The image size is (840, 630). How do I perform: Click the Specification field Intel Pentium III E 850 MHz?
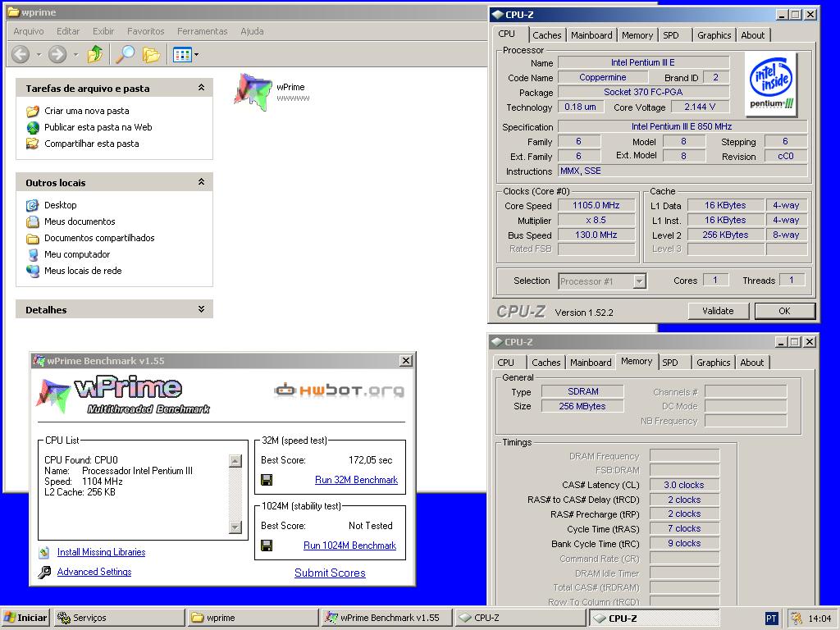point(682,127)
